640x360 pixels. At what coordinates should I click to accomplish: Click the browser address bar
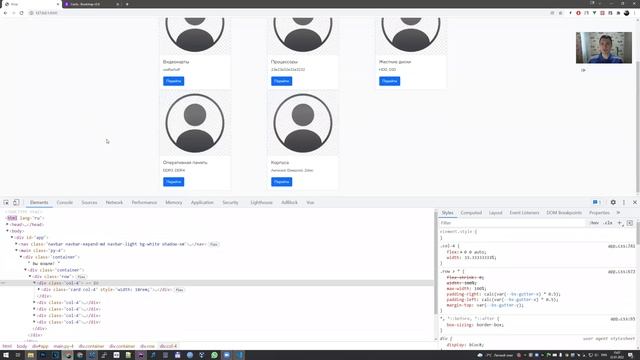pos(286,13)
